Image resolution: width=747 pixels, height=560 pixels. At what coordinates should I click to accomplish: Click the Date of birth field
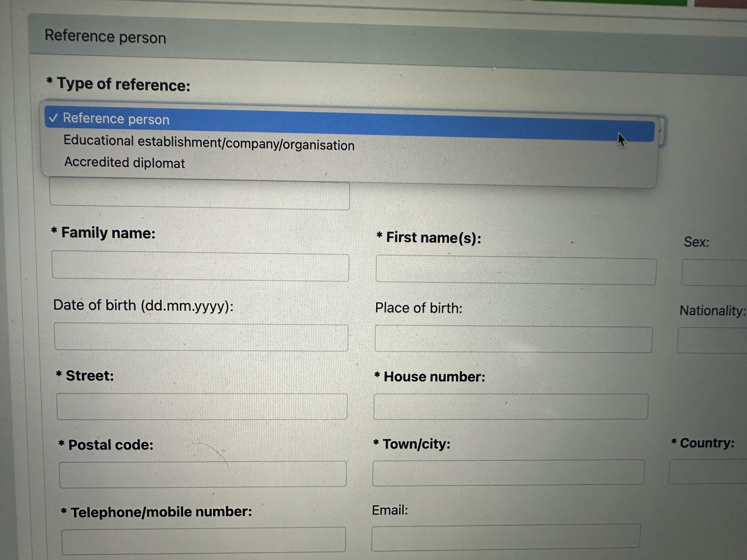click(x=201, y=337)
